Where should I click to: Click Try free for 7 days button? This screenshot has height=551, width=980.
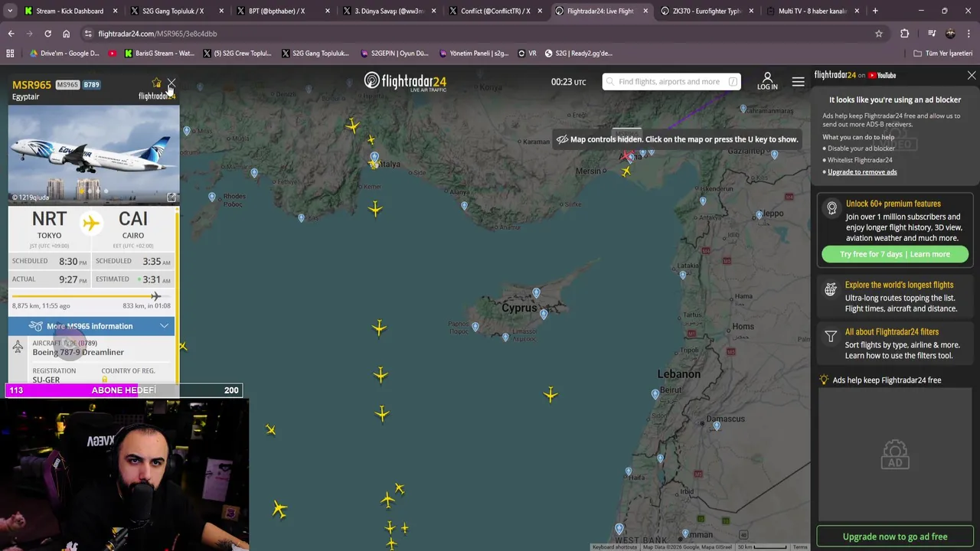pyautogui.click(x=895, y=254)
